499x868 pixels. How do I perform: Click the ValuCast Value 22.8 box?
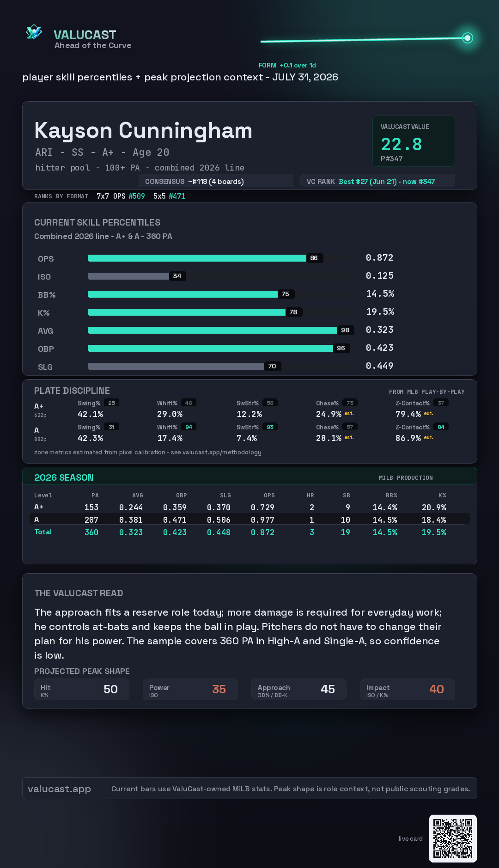pos(414,141)
